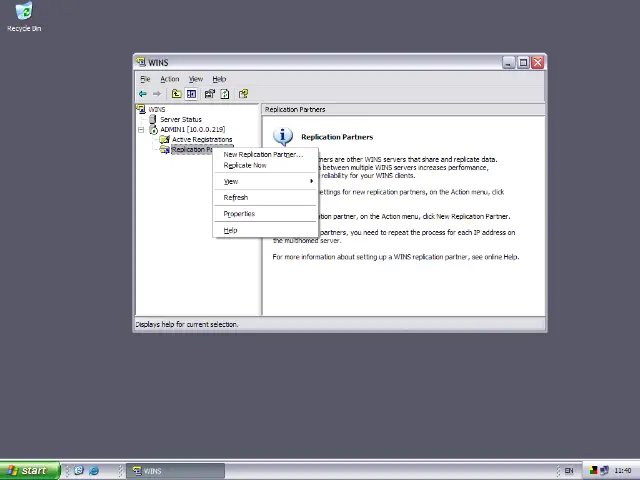Click the WINS root node icon in the tree
This screenshot has width=640, height=480.
click(141, 109)
